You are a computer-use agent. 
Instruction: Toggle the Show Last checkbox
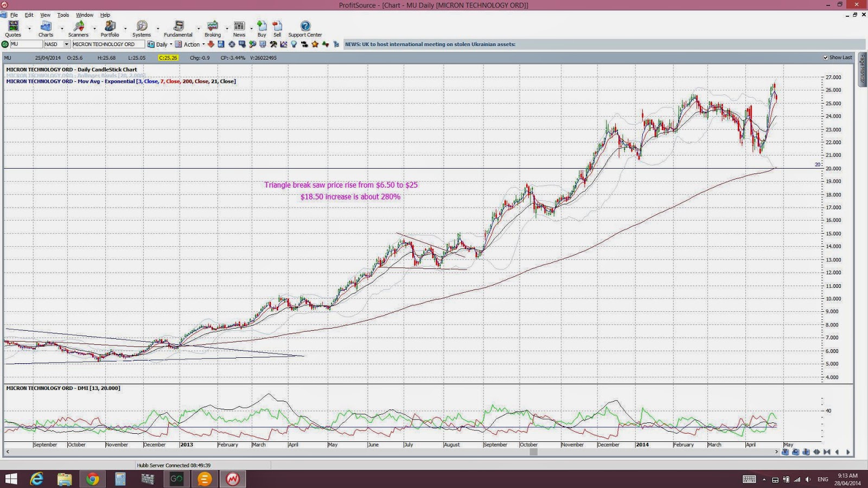[x=826, y=57]
